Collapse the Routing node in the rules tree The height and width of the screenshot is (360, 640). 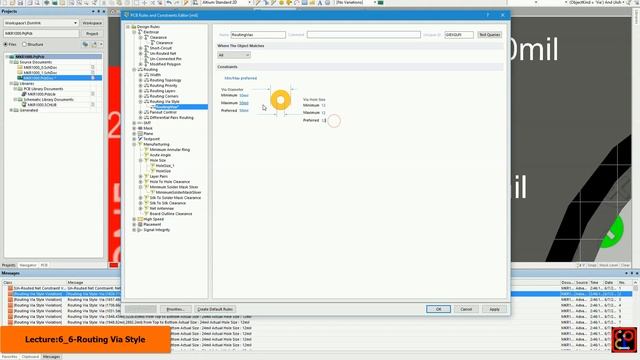pyautogui.click(x=134, y=69)
